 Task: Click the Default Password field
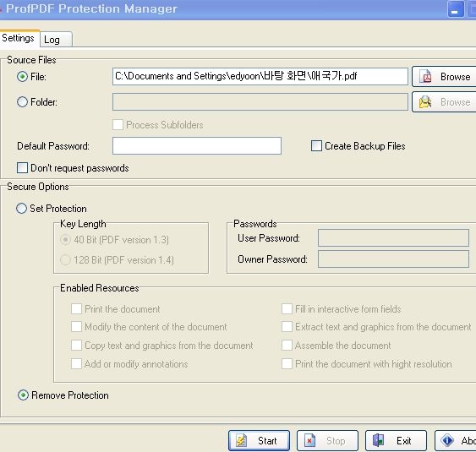pos(197,145)
